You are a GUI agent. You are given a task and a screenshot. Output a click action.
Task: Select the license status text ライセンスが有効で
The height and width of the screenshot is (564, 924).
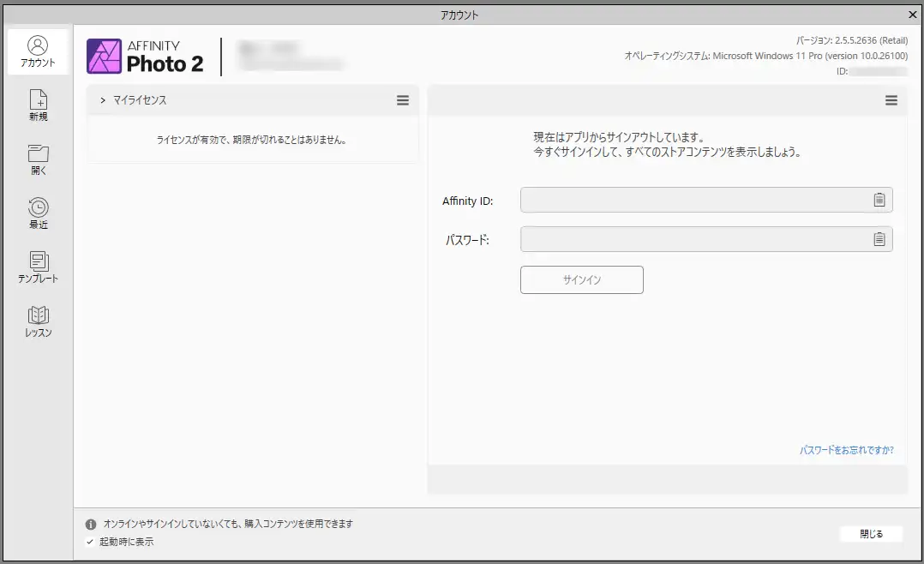pyautogui.click(x=252, y=141)
